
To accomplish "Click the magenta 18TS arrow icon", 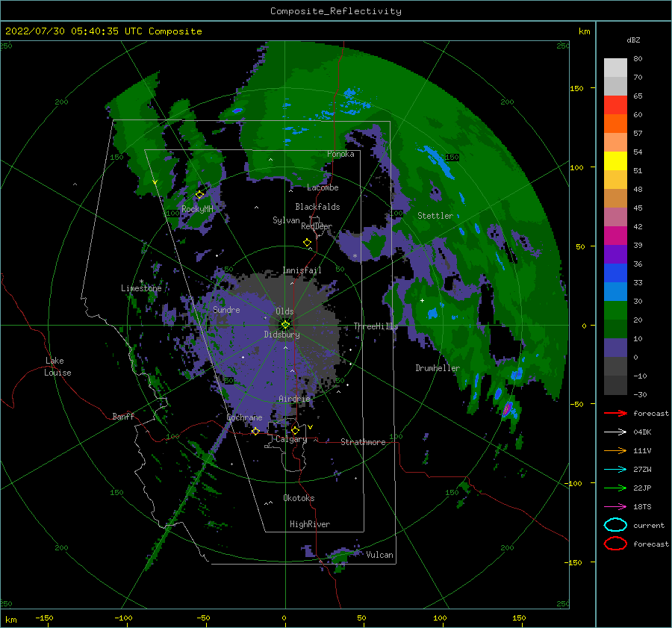I will click(615, 507).
